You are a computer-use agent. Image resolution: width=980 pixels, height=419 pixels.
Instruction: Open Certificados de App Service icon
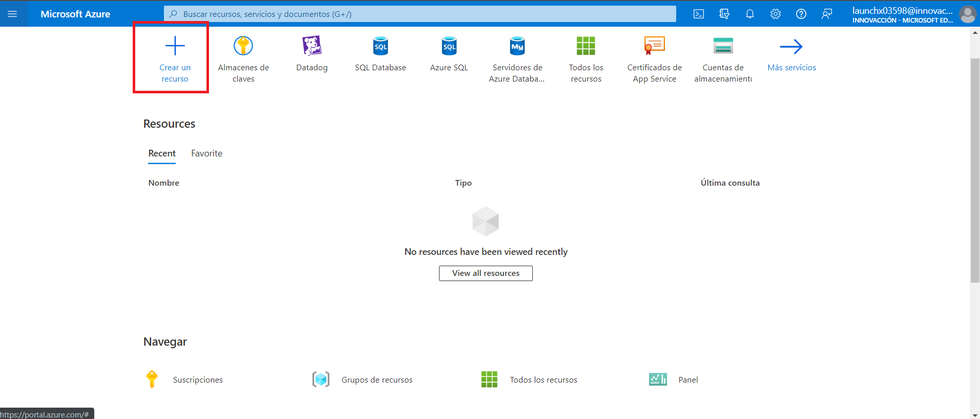pos(655,46)
